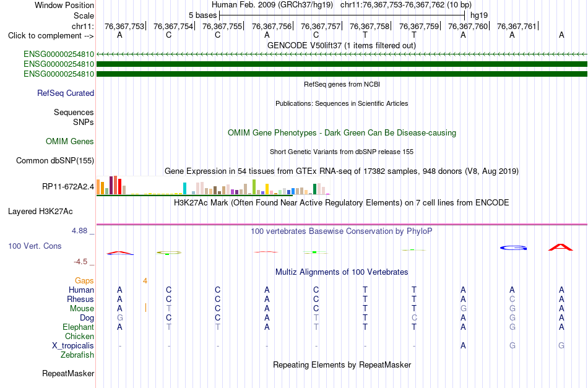588x388 pixels.
Task: Click 'Multiz Alignments of 100 Vertebrates' title
Action: (342, 272)
